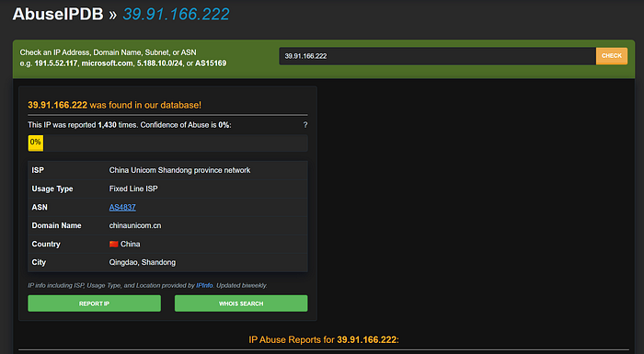
Task: Click the orange CHECK button
Action: click(x=612, y=56)
